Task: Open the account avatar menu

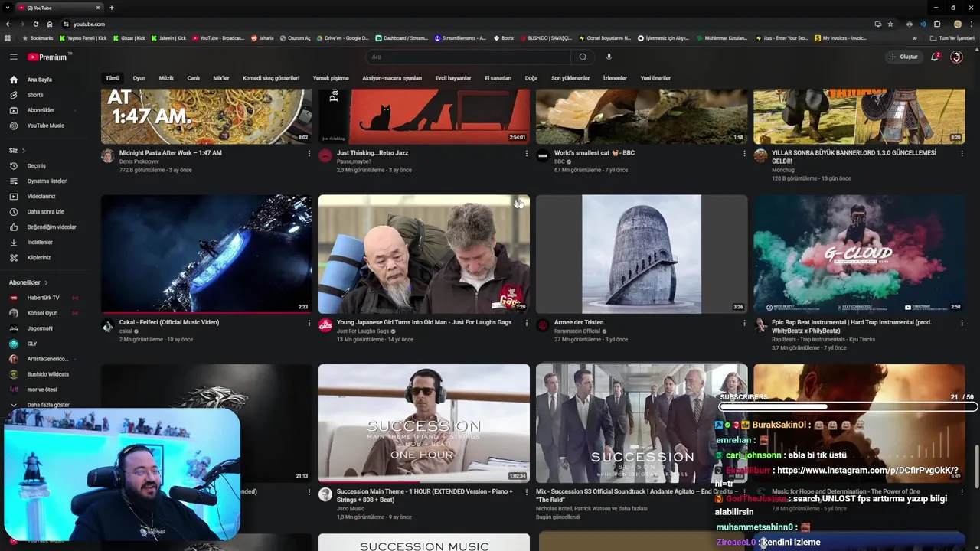Action: coord(956,57)
